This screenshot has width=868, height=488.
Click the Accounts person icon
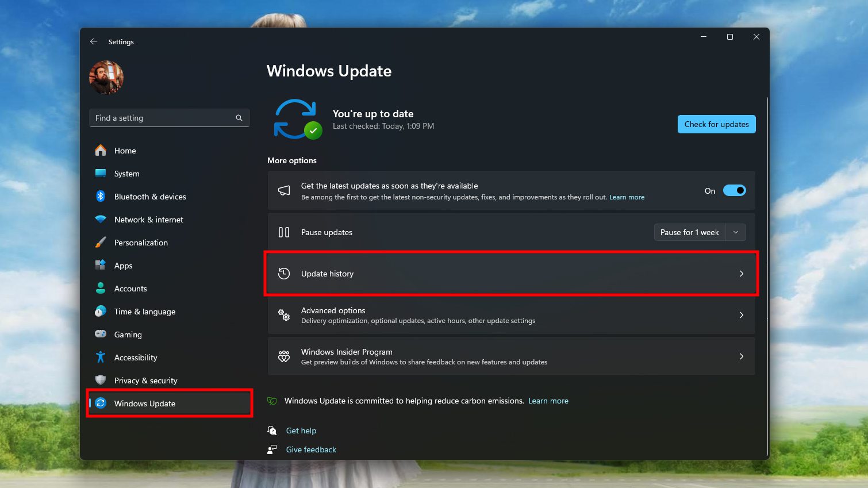click(x=101, y=288)
